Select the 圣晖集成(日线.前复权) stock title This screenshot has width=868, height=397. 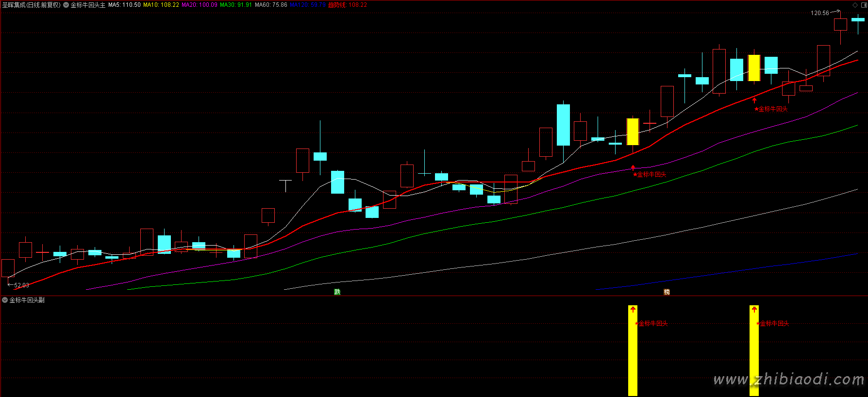pyautogui.click(x=32, y=5)
